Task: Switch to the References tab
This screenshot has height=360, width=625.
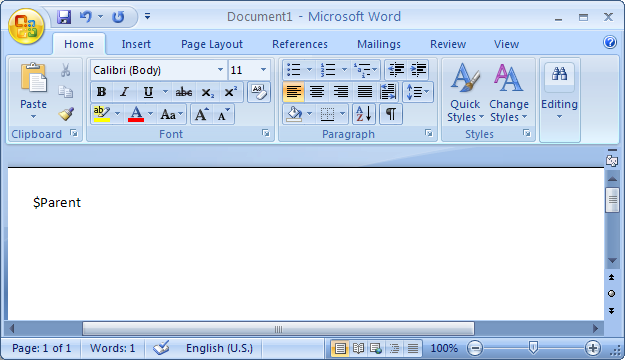Action: (x=300, y=44)
